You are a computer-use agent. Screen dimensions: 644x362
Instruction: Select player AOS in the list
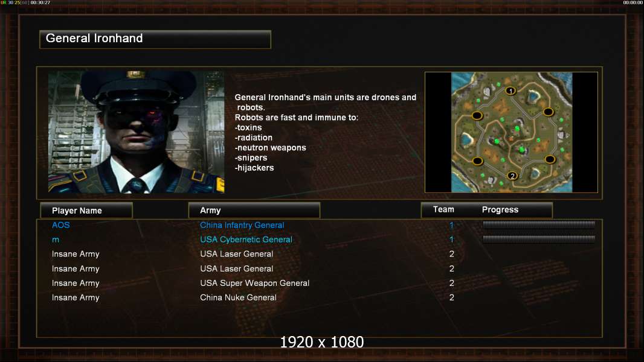[61, 225]
